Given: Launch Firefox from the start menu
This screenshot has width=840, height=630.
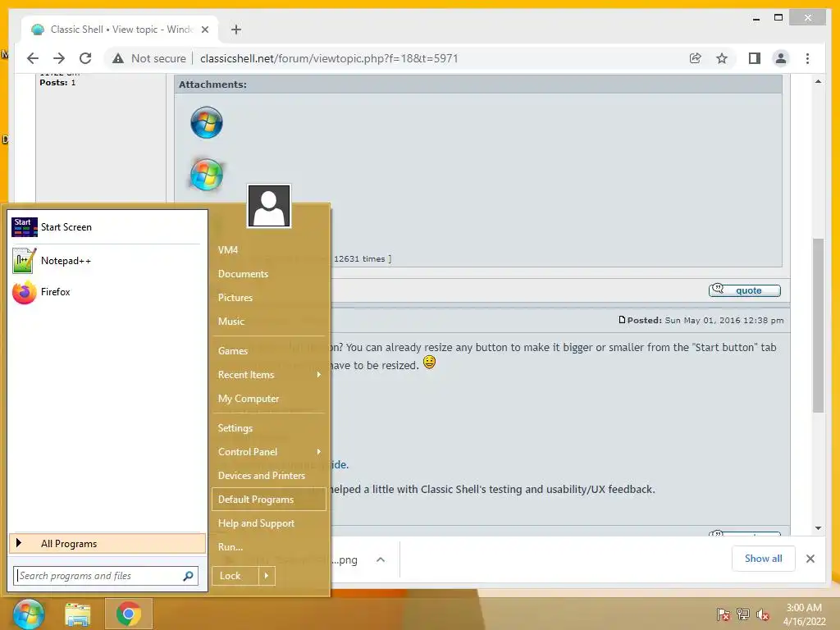Looking at the screenshot, I should 107,292.
